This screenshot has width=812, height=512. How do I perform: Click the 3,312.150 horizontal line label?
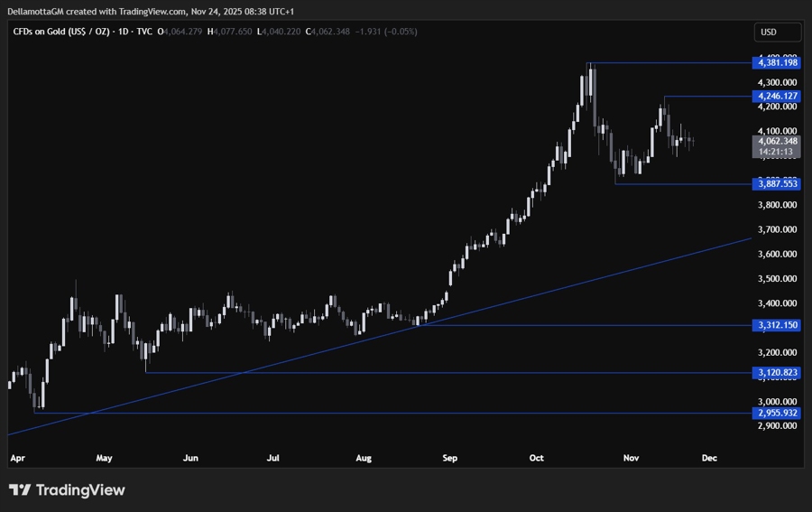tap(777, 325)
